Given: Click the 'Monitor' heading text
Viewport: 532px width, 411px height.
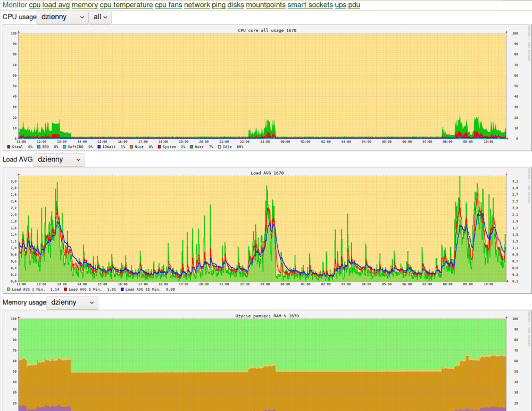Looking at the screenshot, I should pos(14,5).
